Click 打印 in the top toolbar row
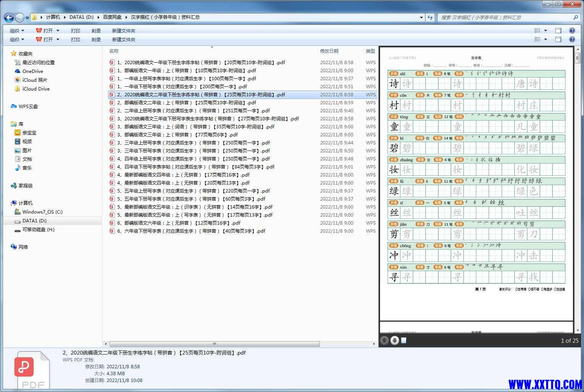 pyautogui.click(x=75, y=31)
